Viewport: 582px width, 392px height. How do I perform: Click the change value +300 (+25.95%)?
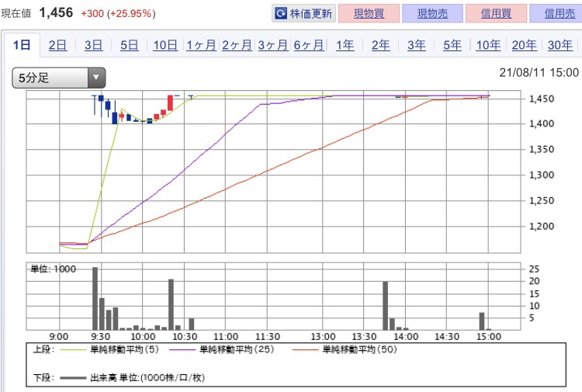coord(118,14)
